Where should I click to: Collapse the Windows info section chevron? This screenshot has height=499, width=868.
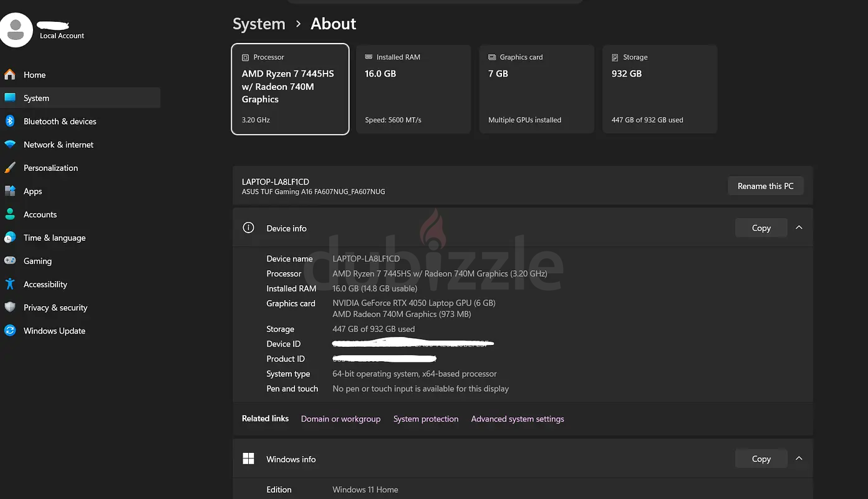[799, 458]
